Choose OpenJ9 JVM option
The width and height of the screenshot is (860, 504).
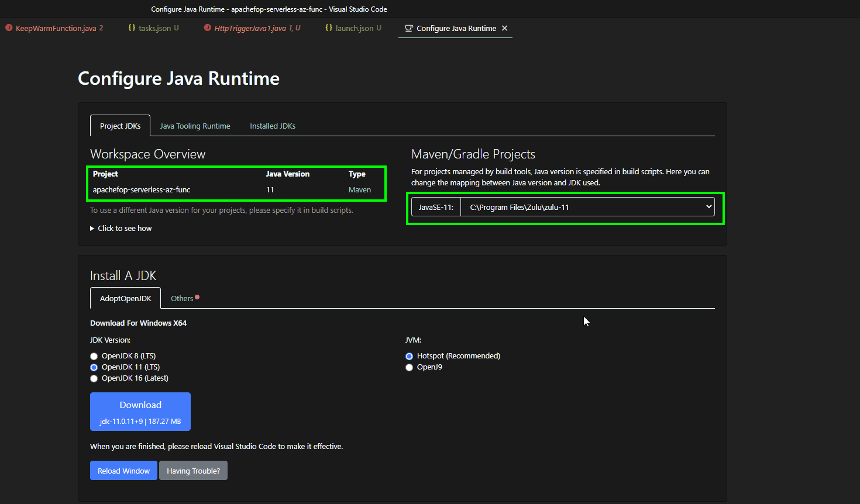click(409, 367)
